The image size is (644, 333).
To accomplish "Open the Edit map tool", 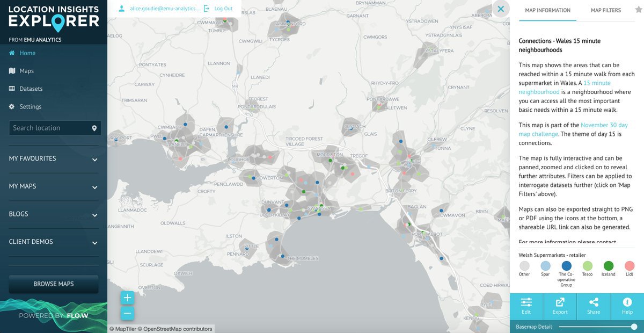I will [x=526, y=306].
